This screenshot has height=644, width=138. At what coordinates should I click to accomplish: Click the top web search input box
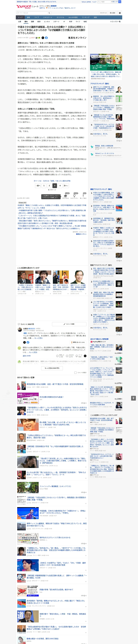(104, 2)
